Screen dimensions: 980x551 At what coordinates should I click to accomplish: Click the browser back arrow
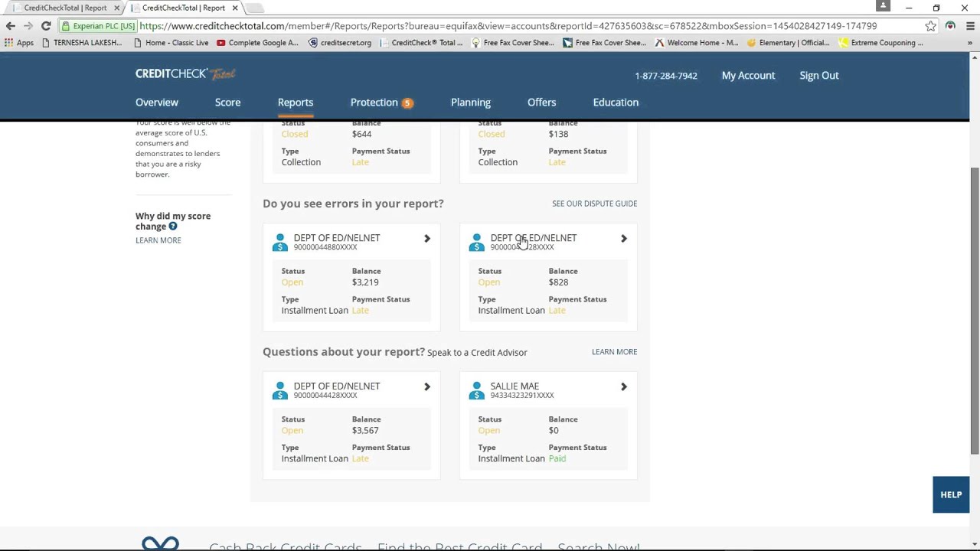pos(11,26)
